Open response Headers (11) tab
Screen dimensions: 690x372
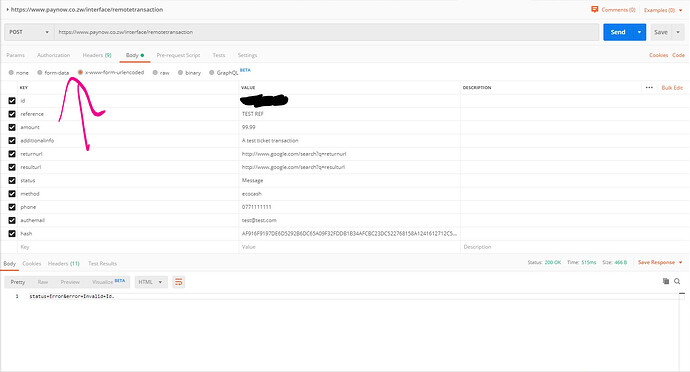(x=64, y=263)
